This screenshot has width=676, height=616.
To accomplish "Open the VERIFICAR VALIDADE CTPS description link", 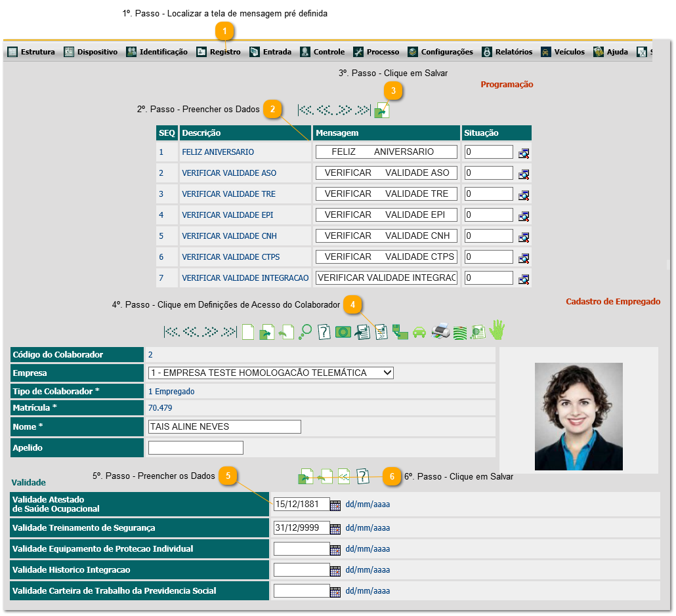I will pyautogui.click(x=230, y=257).
